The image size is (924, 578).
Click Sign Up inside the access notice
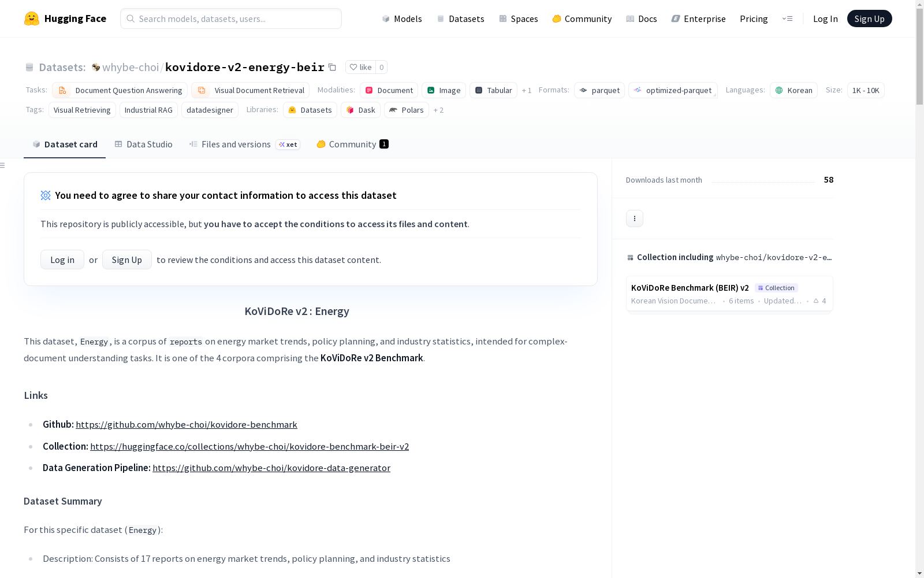[x=127, y=260]
